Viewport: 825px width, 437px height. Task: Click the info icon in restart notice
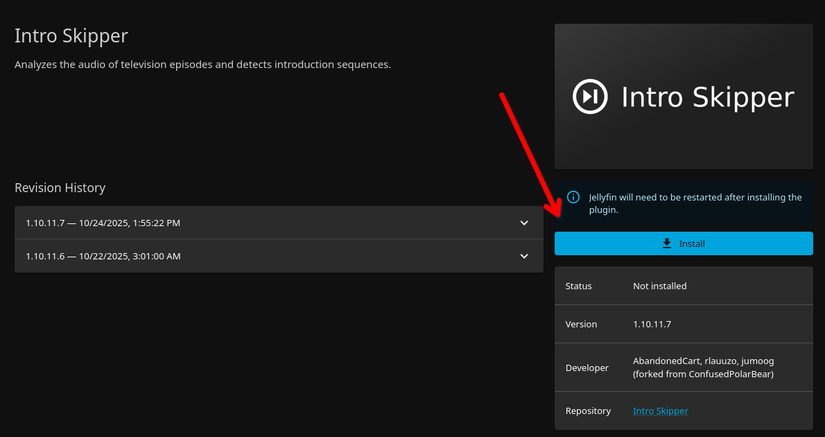(x=573, y=197)
